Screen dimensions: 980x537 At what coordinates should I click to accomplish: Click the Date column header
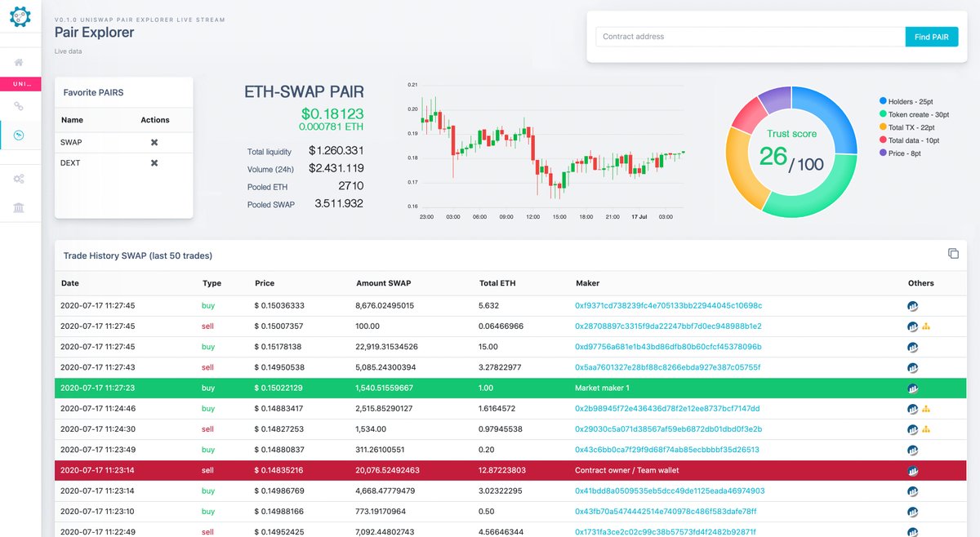(x=70, y=283)
